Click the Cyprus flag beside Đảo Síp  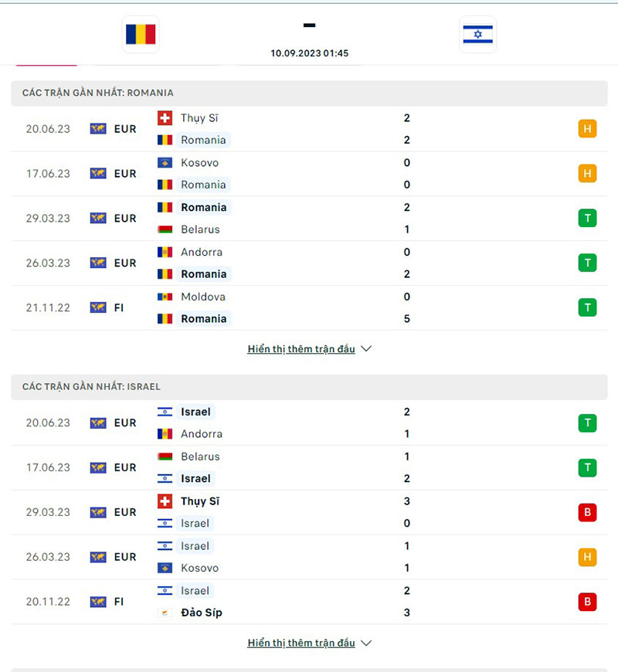coord(165,613)
